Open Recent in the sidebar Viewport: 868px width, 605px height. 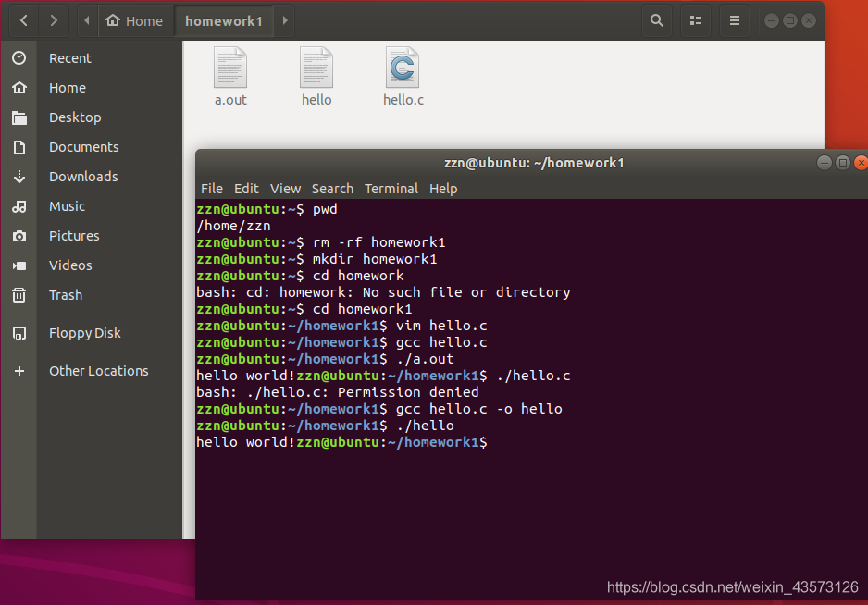coord(69,58)
